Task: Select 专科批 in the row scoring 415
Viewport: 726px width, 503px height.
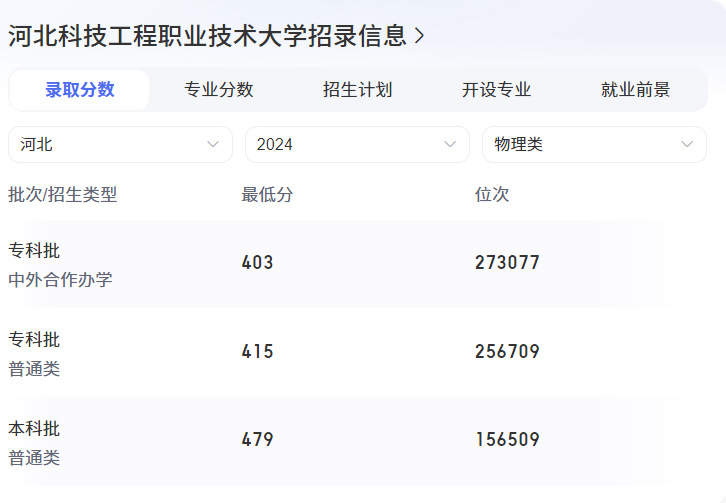Action: click(x=34, y=340)
